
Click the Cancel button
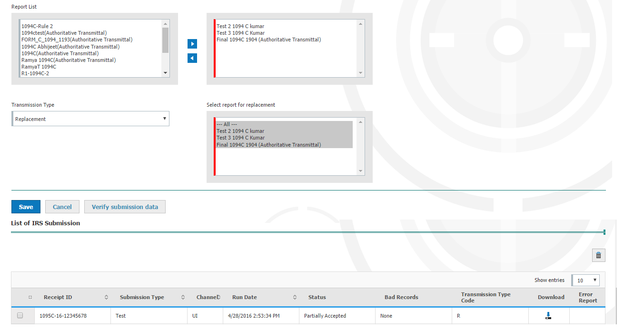(62, 207)
